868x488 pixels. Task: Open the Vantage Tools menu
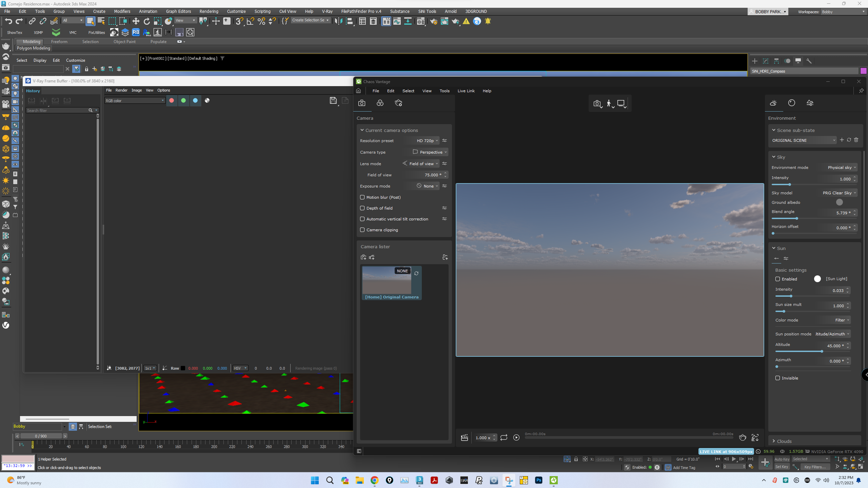444,91
